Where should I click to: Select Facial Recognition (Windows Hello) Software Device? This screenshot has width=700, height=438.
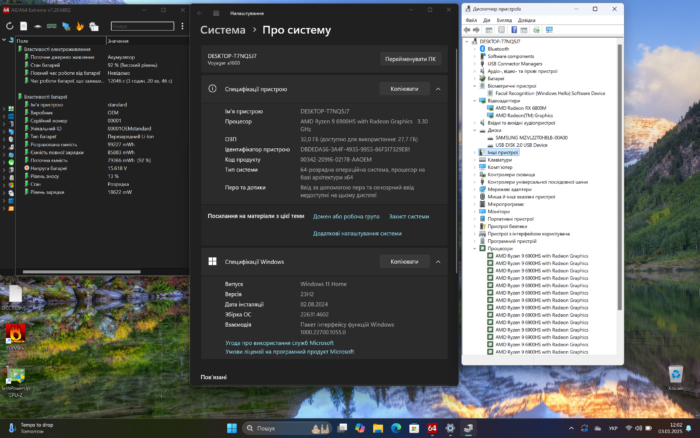point(550,93)
